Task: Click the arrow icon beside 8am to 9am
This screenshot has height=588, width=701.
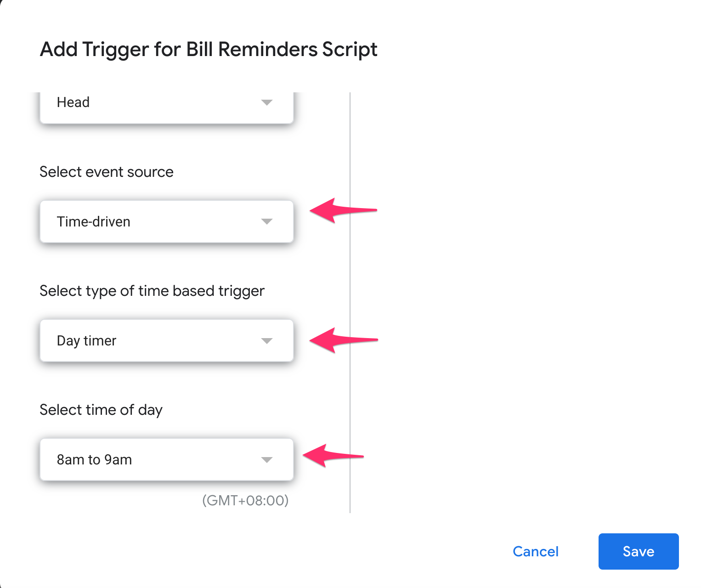Action: tap(267, 459)
